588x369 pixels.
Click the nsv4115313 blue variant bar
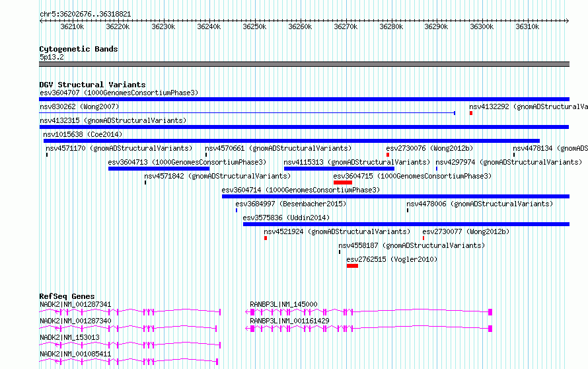tap(339, 169)
